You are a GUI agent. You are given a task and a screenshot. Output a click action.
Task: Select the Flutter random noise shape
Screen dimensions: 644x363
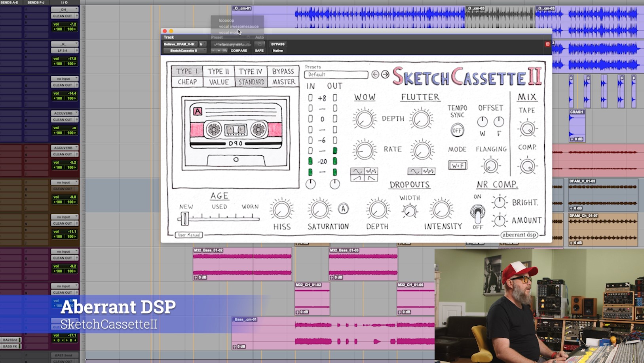429,171
